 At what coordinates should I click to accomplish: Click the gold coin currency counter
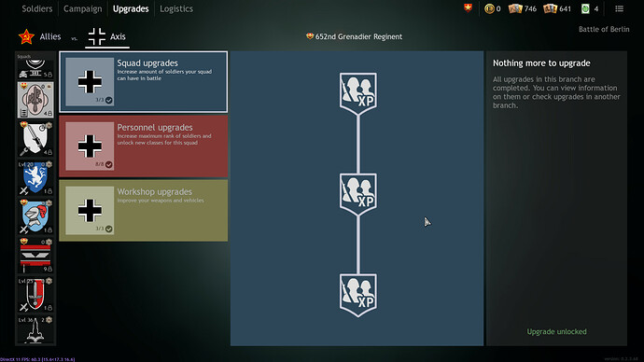click(493, 8)
